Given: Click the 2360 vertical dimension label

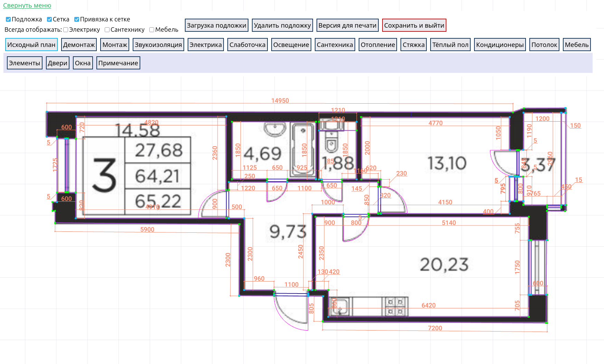Looking at the screenshot, I should 215,153.
